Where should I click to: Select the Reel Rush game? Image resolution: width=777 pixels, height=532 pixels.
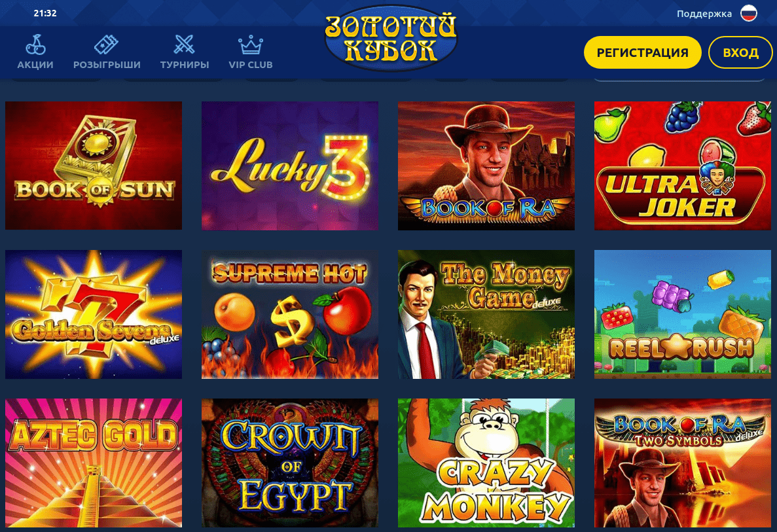pos(682,314)
